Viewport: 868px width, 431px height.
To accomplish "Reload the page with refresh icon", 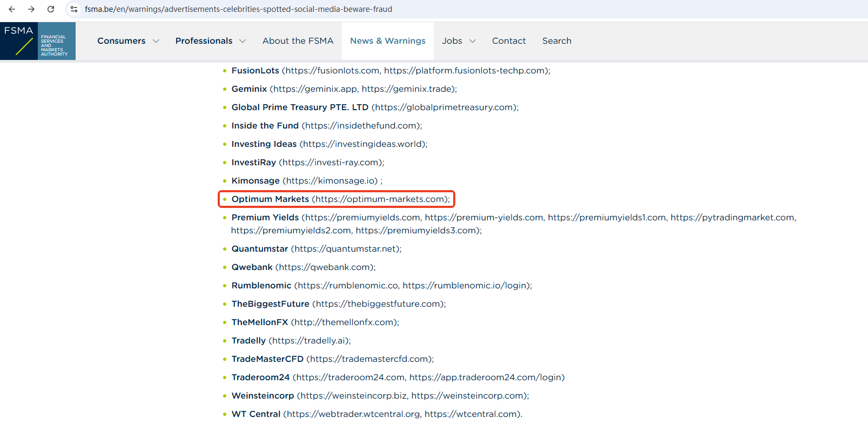I will click(51, 9).
